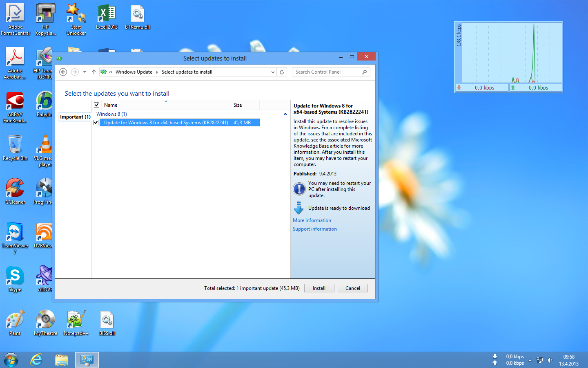The width and height of the screenshot is (588, 368).
Task: Open ABBYY FineReader desktop shortcut
Action: 15,107
